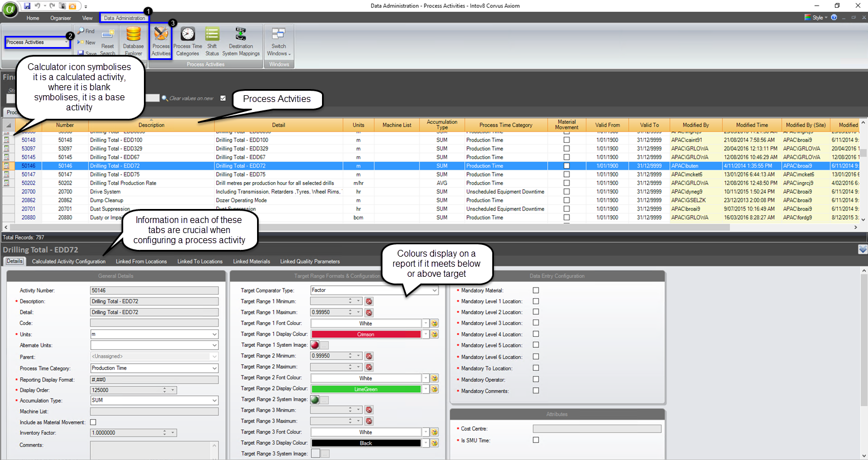Enable Mandatory Operator checkbox
The width and height of the screenshot is (868, 460).
536,379
